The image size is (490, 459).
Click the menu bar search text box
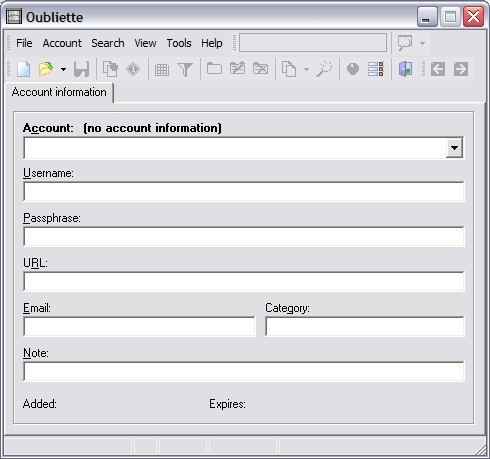313,42
